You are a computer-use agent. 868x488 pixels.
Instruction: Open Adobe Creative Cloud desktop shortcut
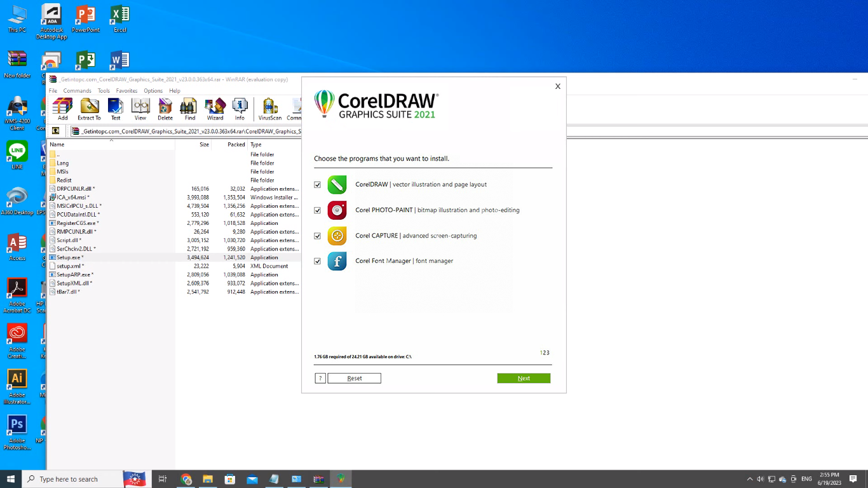coord(17,341)
